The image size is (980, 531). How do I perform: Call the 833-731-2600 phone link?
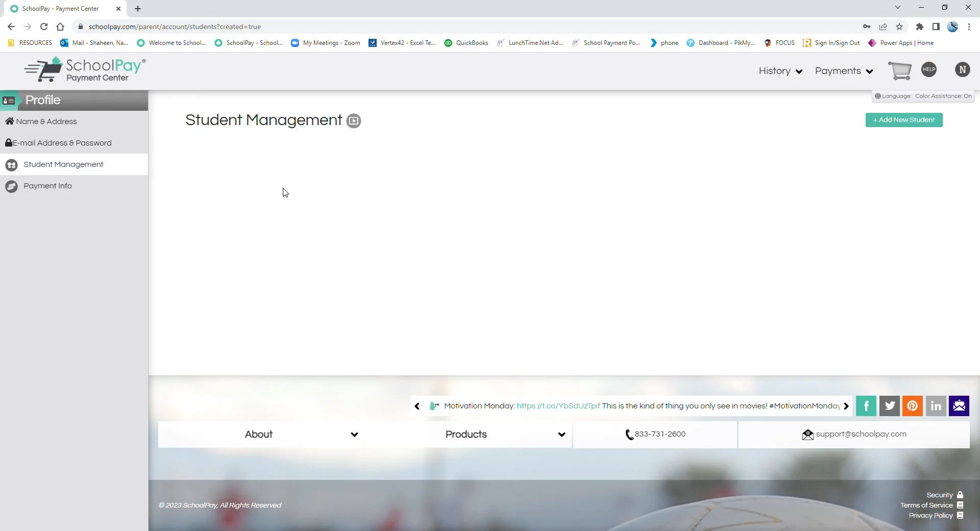coord(660,434)
